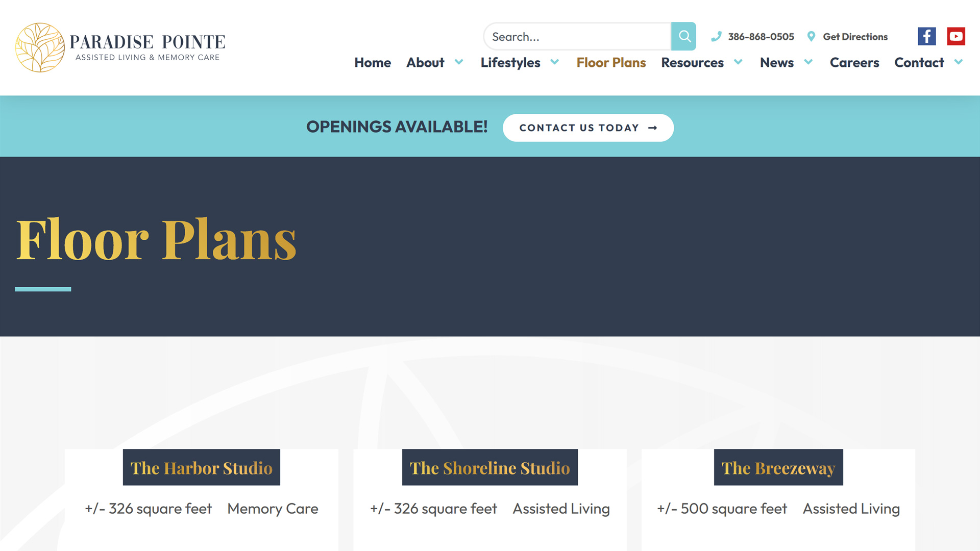The height and width of the screenshot is (551, 980).
Task: Focus the Search text field
Action: pos(577,37)
